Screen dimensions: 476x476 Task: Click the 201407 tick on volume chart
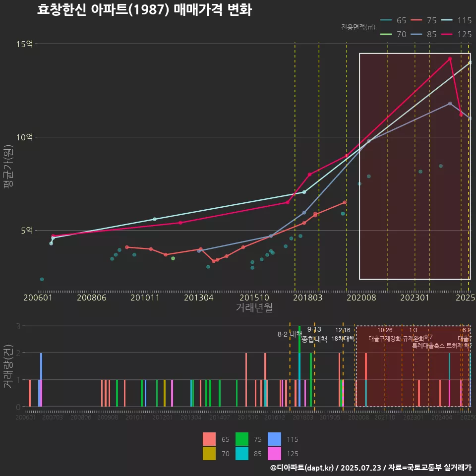pyautogui.click(x=220, y=417)
